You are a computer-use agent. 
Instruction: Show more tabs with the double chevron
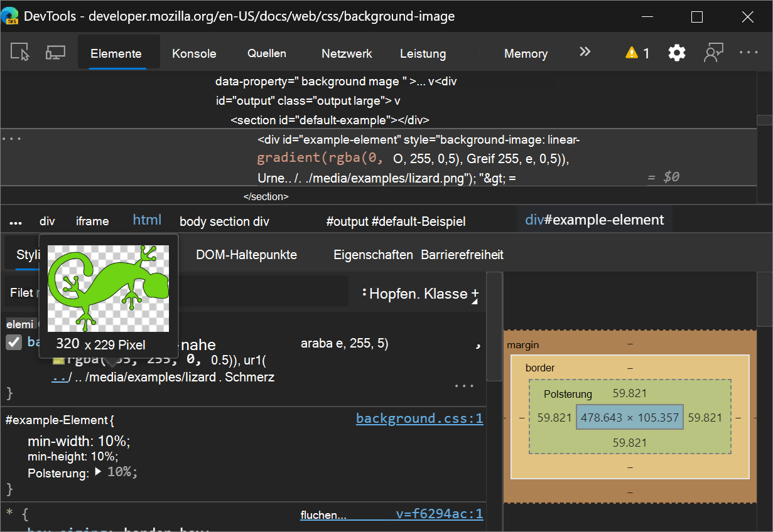[585, 52]
